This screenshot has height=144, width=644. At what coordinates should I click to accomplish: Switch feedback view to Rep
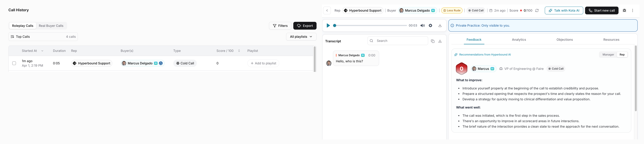click(622, 54)
